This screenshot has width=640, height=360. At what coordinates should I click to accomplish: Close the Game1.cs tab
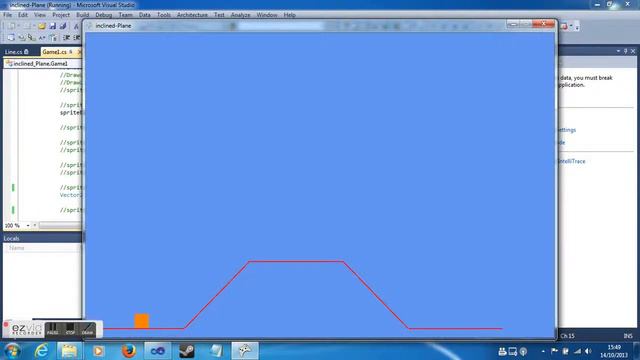coord(79,52)
